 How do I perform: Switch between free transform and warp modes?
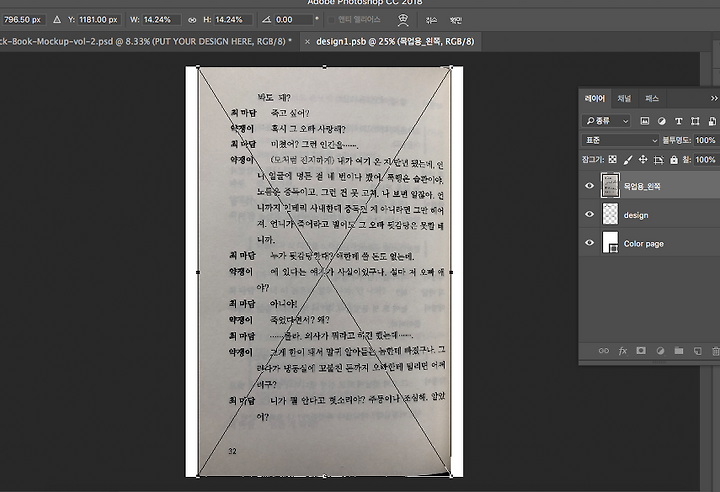403,20
